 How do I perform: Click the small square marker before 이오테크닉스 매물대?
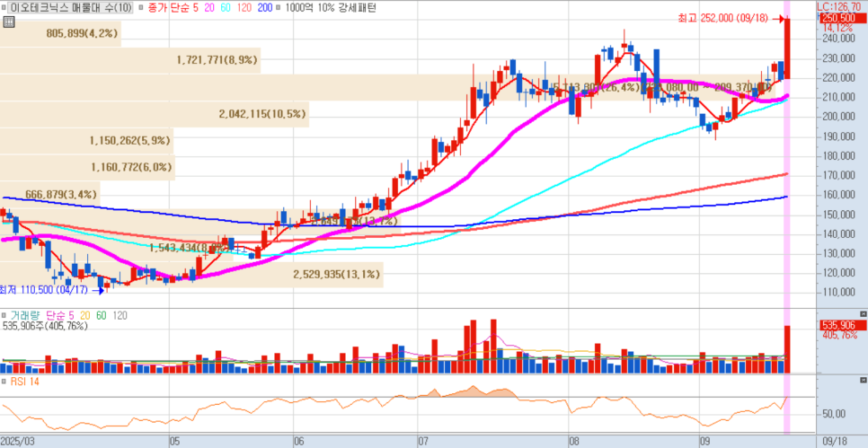pyautogui.click(x=3, y=7)
